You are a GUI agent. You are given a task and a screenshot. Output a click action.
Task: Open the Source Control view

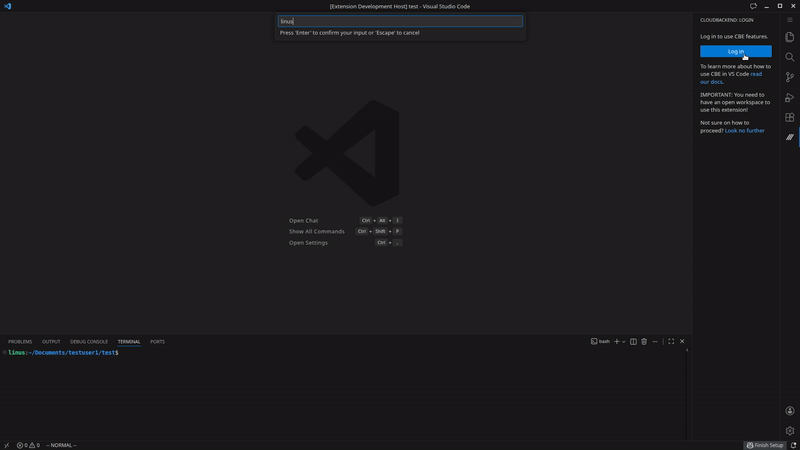[789, 77]
